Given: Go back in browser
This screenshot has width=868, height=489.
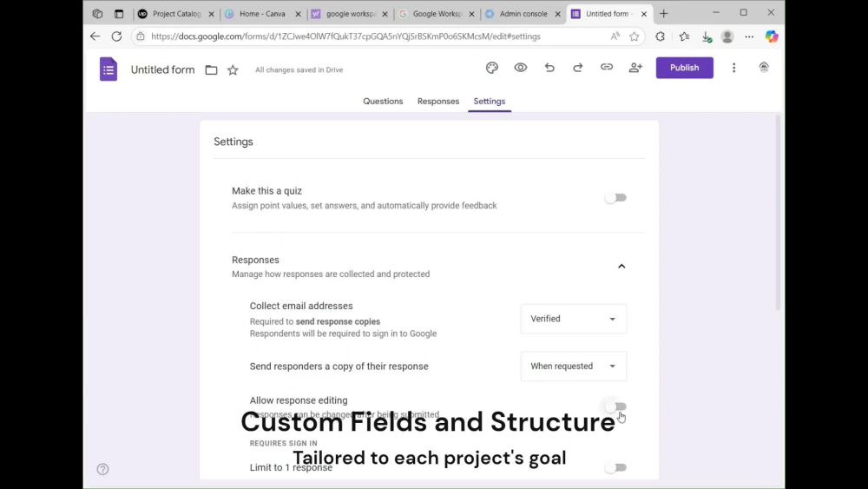Looking at the screenshot, I should (95, 36).
